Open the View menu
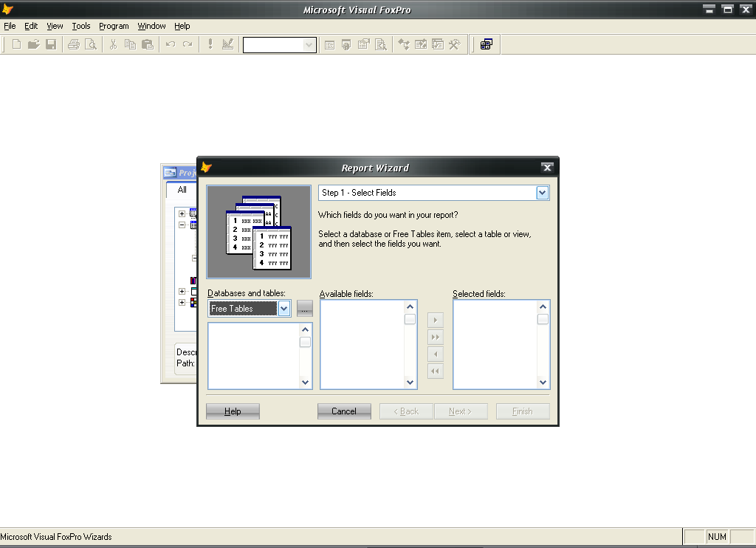Viewport: 756px width, 548px height. point(55,26)
